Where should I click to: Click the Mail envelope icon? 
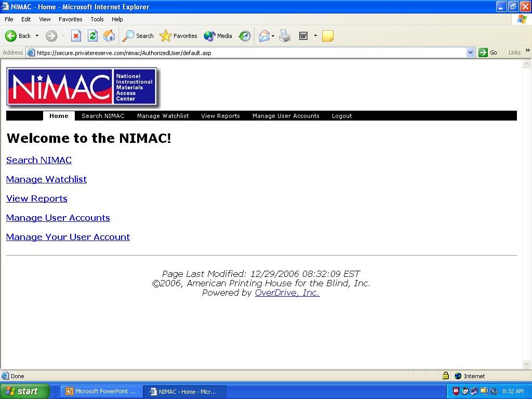(264, 36)
